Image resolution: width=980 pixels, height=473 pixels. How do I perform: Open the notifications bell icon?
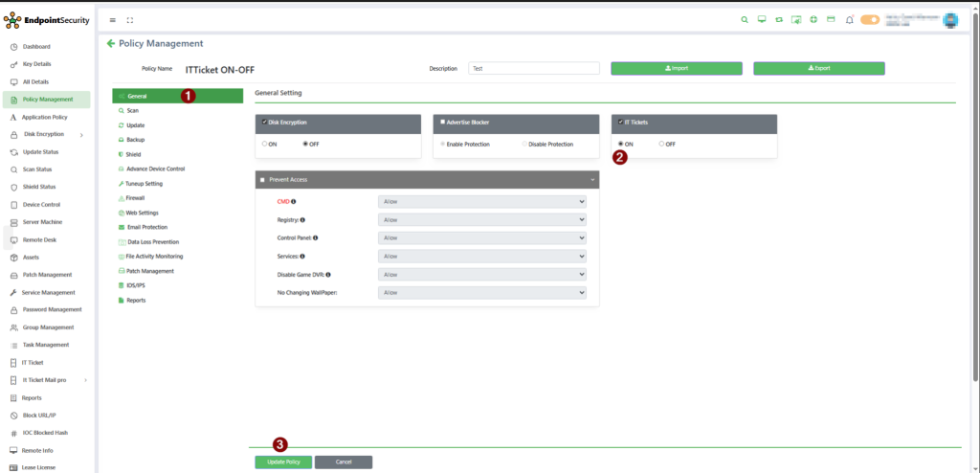click(x=850, y=19)
